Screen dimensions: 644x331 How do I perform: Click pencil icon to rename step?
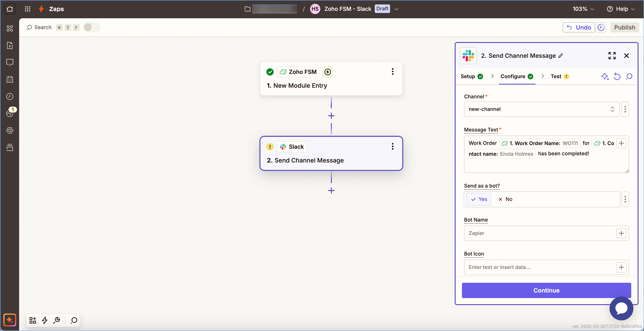pos(561,56)
